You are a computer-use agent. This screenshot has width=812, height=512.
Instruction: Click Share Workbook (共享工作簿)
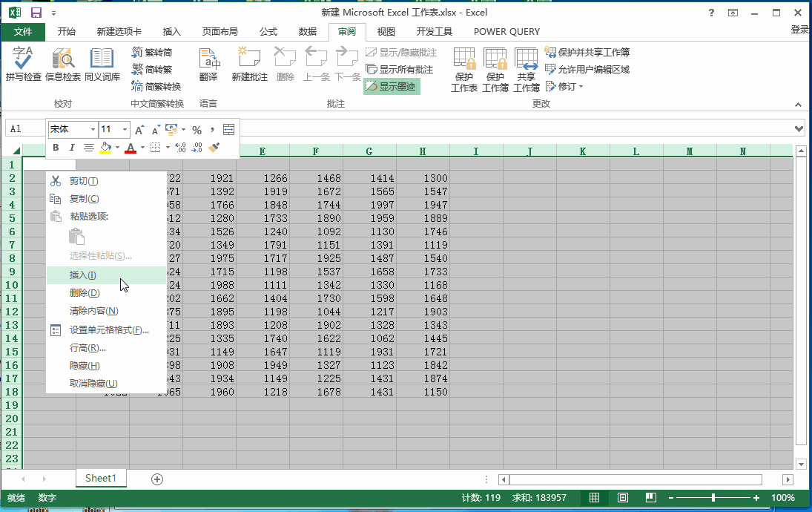coord(527,70)
